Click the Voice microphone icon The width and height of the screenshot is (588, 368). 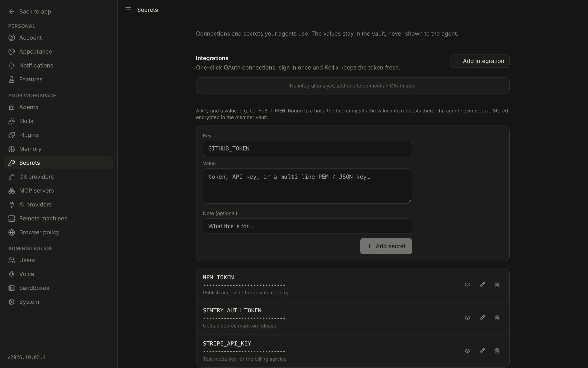pos(11,274)
